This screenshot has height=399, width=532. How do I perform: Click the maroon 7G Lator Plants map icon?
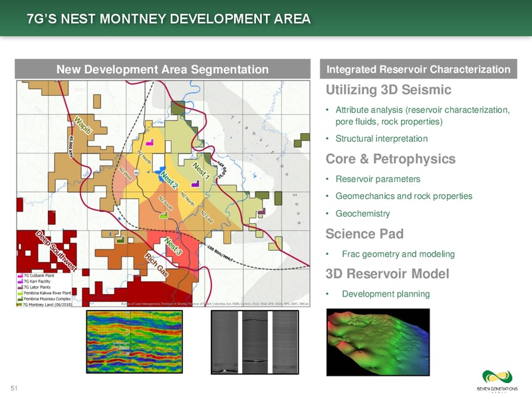(x=261, y=211)
